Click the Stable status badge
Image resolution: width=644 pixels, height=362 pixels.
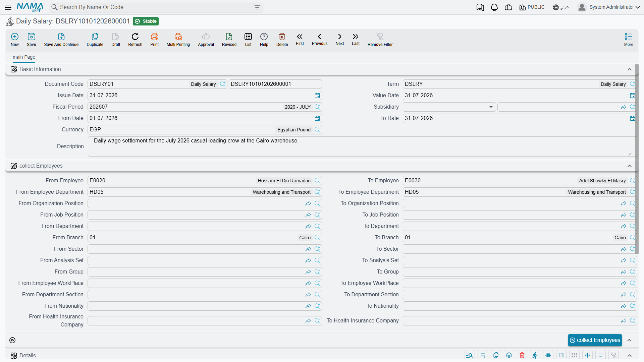point(146,21)
